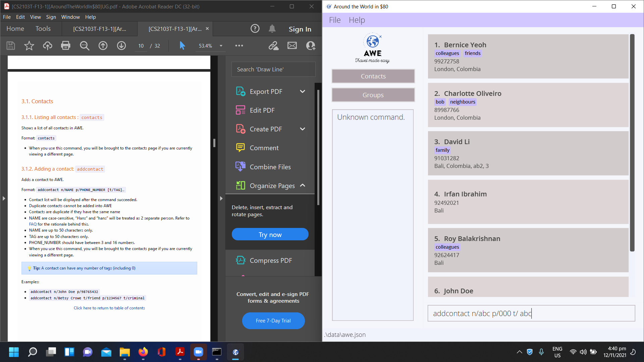Click the email envelope icon
Viewport: 644px width, 362px height.
coord(292,46)
